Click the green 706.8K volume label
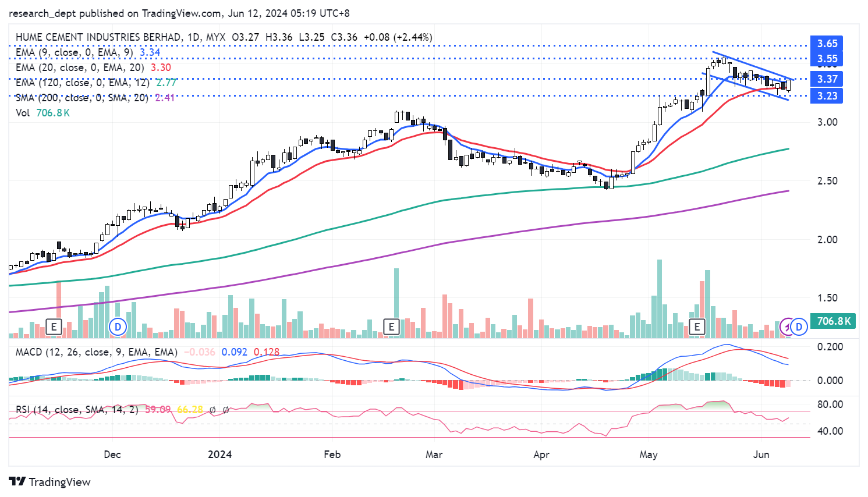This screenshot has height=497, width=868. coord(834,321)
